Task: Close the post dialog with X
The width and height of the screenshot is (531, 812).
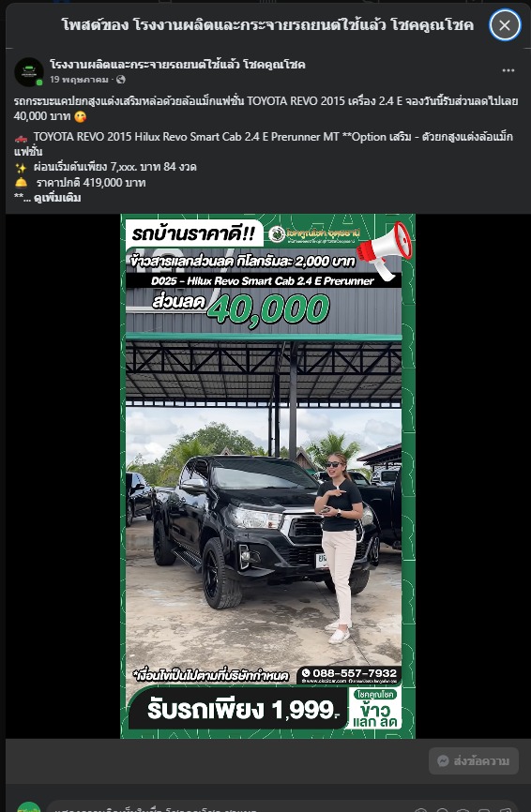Action: [505, 25]
